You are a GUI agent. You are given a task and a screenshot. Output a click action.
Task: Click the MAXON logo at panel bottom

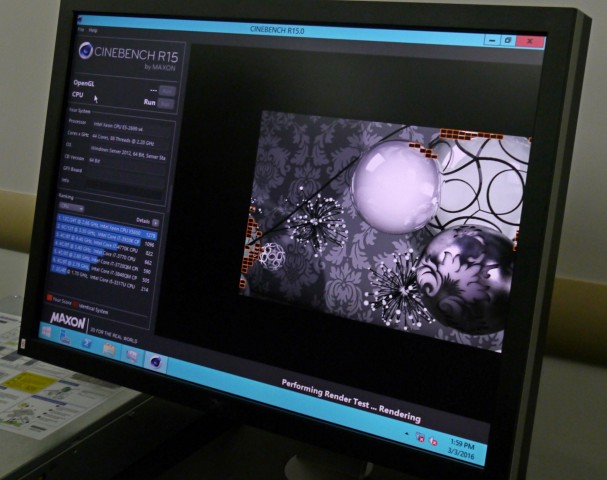pyautogui.click(x=68, y=321)
